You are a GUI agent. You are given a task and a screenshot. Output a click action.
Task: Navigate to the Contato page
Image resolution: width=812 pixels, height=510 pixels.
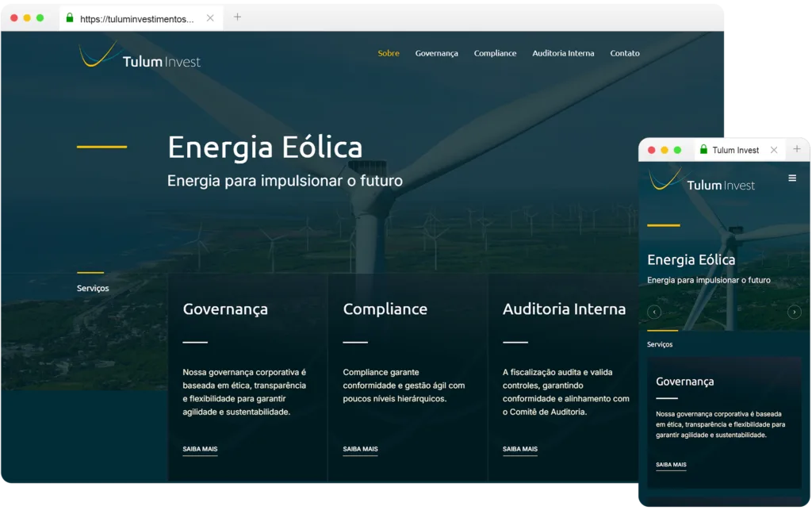coord(625,53)
